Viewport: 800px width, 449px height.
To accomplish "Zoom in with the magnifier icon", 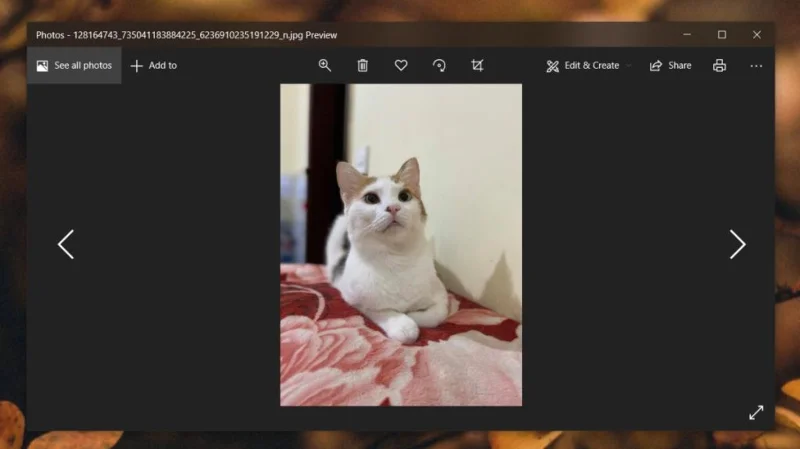I will 324,65.
